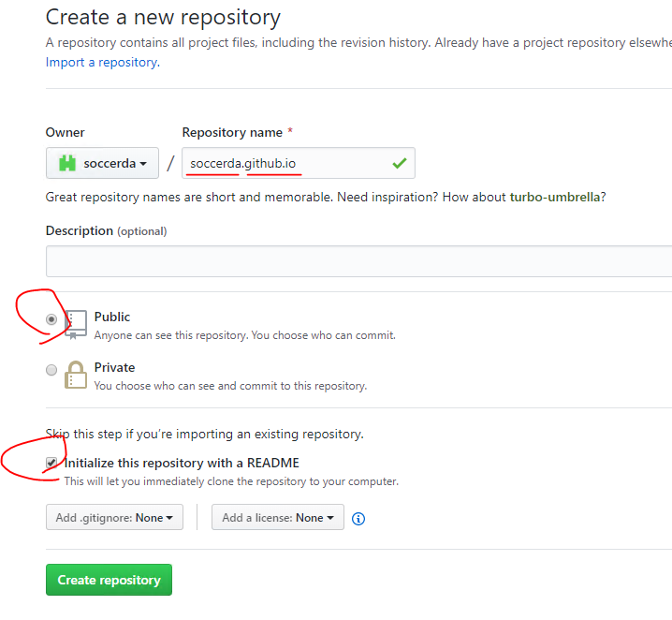Click the Owner label
The height and width of the screenshot is (620, 672).
(x=66, y=132)
